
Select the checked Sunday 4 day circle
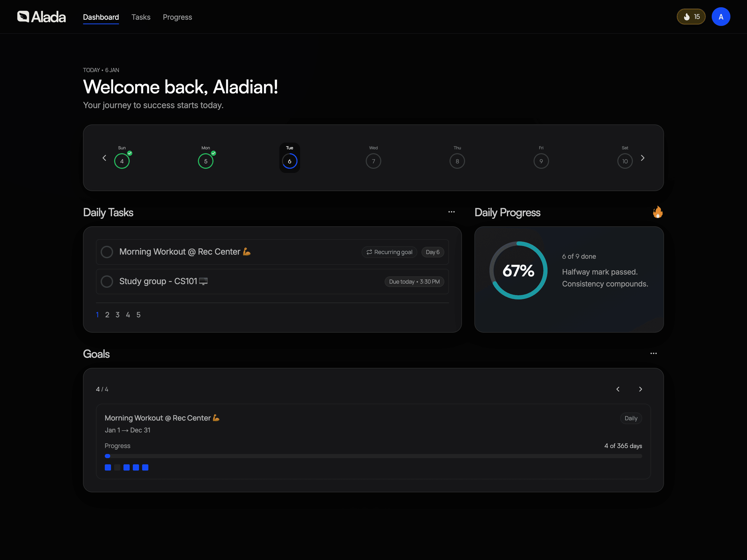click(122, 161)
